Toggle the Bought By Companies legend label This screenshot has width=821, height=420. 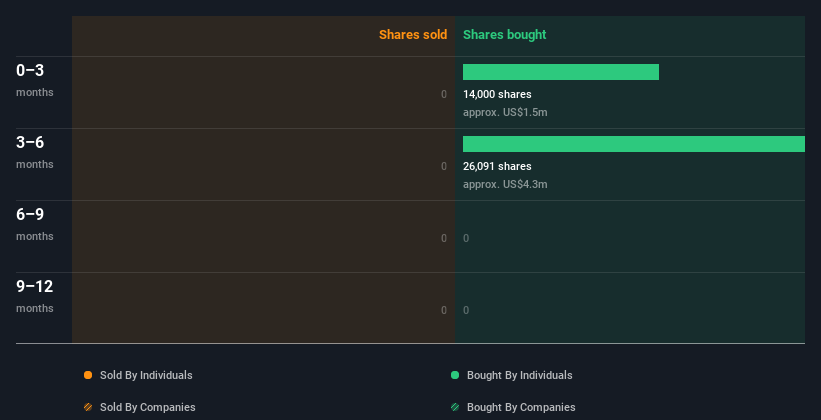[521, 407]
